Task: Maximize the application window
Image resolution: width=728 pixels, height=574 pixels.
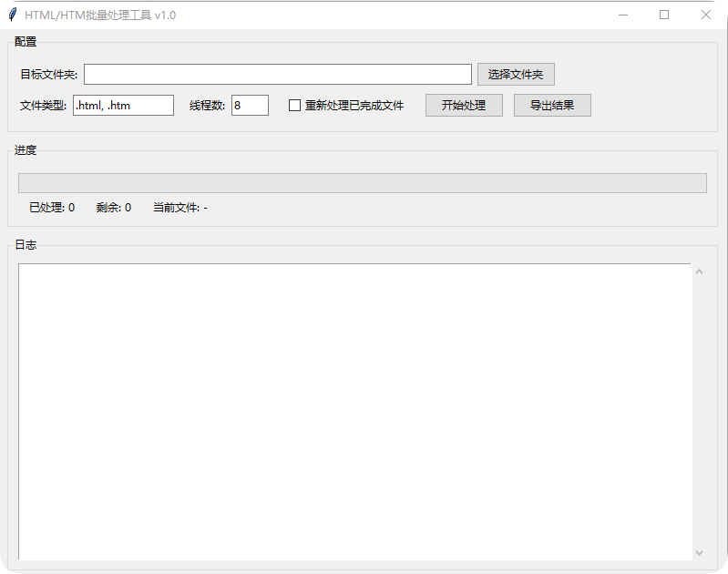Action: [664, 15]
